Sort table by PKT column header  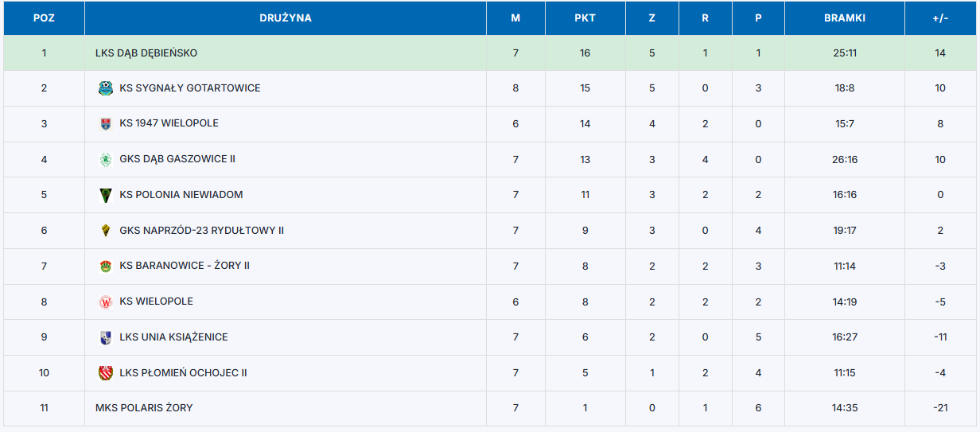[x=585, y=18]
